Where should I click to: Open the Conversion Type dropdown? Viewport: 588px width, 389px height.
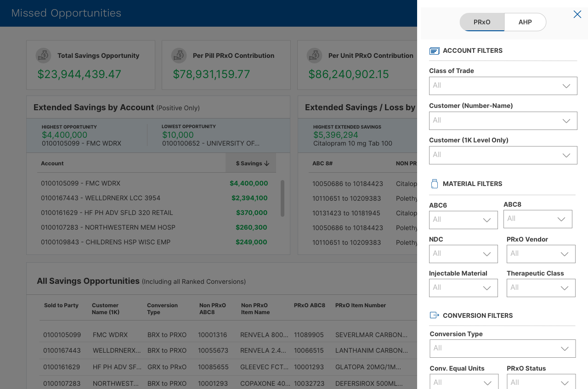[x=503, y=349]
